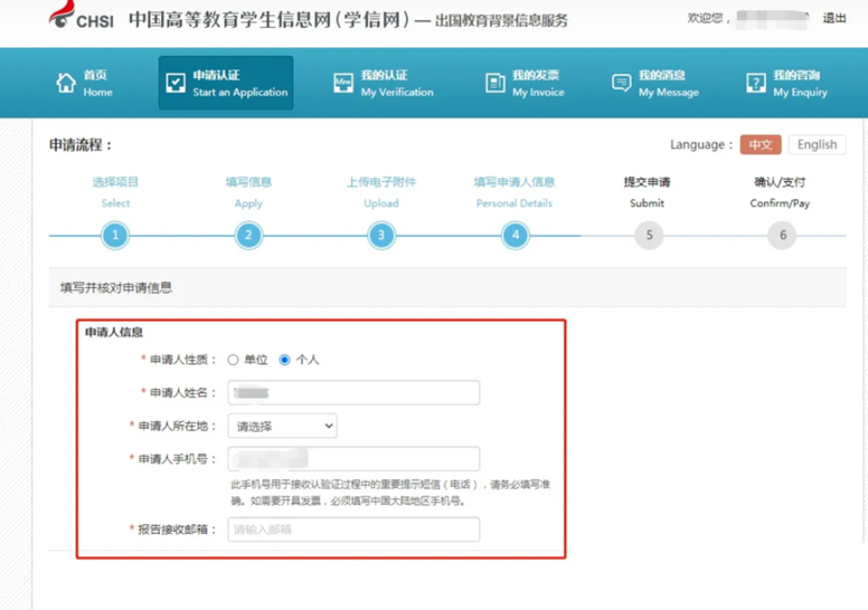868x610 pixels.
Task: Click step 3 Upload circle
Action: [x=381, y=235]
